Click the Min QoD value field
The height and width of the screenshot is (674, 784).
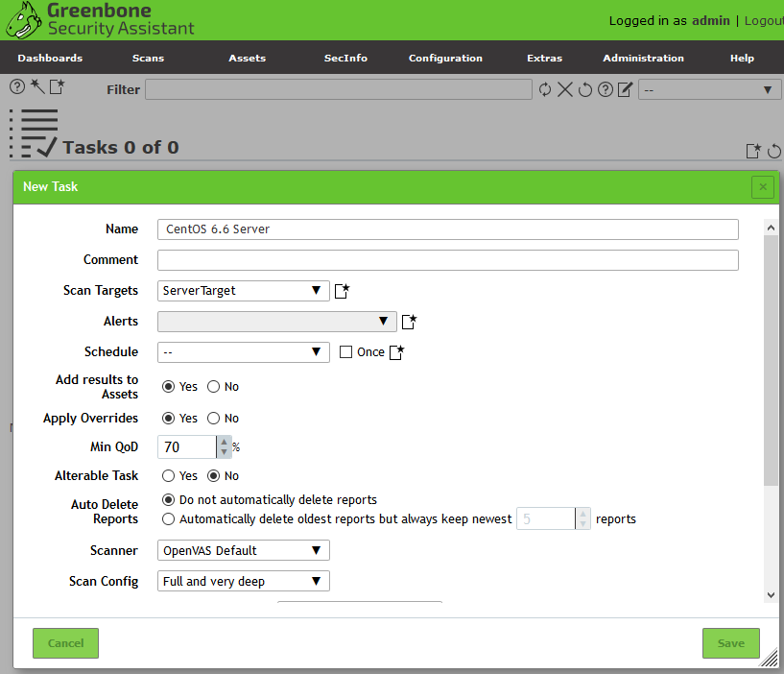pos(187,446)
